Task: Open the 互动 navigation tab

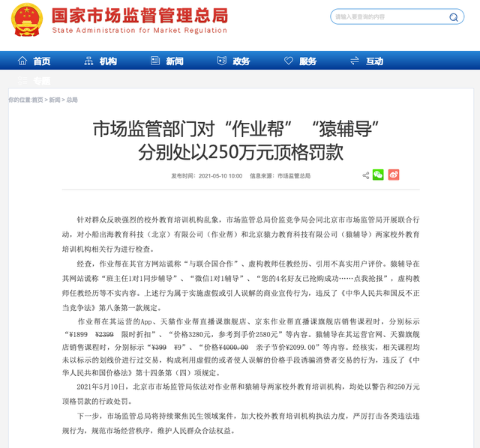Action: (x=375, y=61)
